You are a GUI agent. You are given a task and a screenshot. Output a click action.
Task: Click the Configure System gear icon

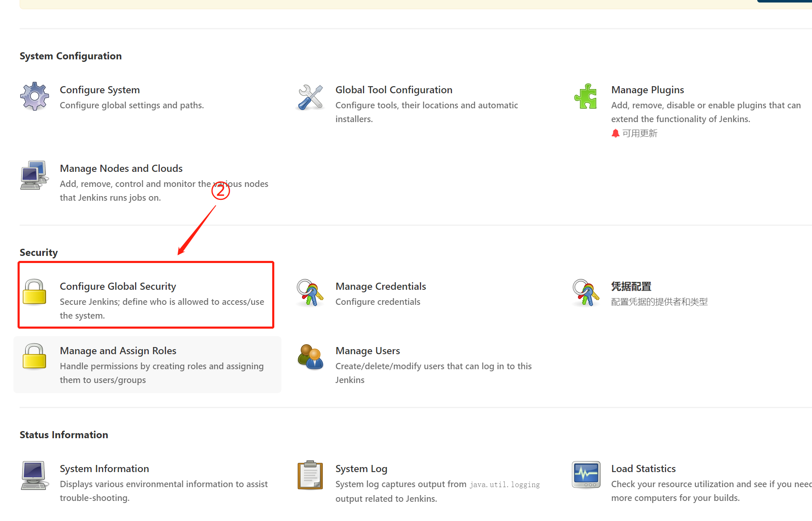pyautogui.click(x=34, y=97)
